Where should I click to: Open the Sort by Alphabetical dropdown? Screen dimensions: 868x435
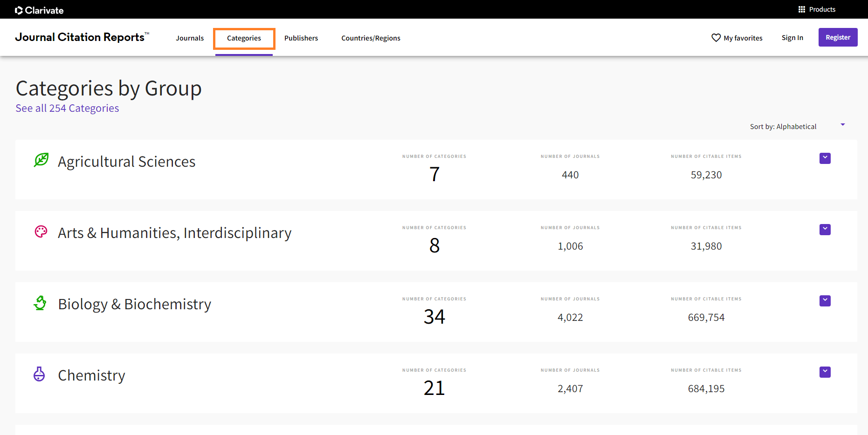pyautogui.click(x=797, y=126)
